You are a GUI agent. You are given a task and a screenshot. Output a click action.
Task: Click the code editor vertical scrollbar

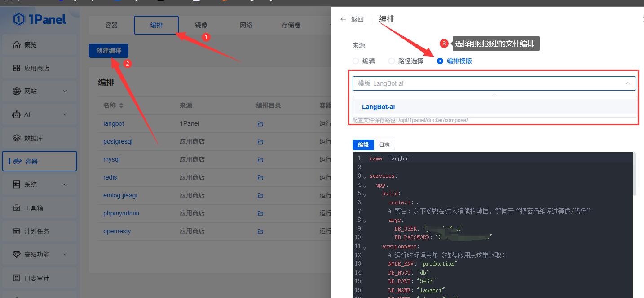[x=635, y=174]
